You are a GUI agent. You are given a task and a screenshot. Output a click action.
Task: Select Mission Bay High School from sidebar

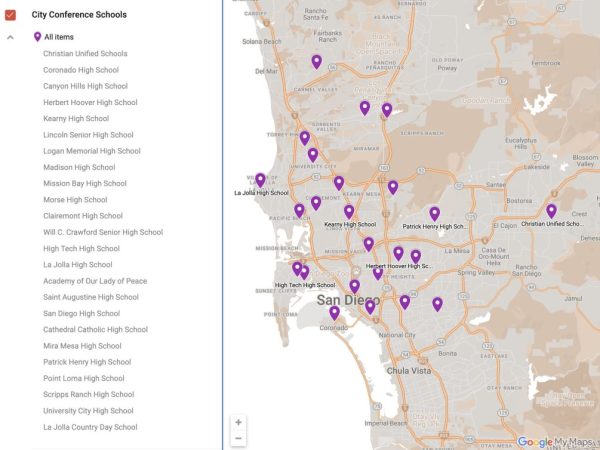[84, 183]
